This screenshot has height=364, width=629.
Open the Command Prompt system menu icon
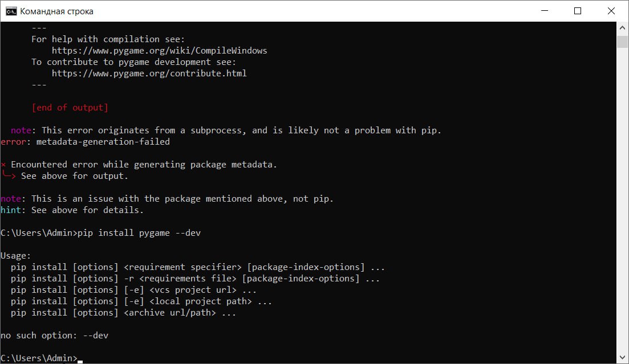tap(11, 11)
